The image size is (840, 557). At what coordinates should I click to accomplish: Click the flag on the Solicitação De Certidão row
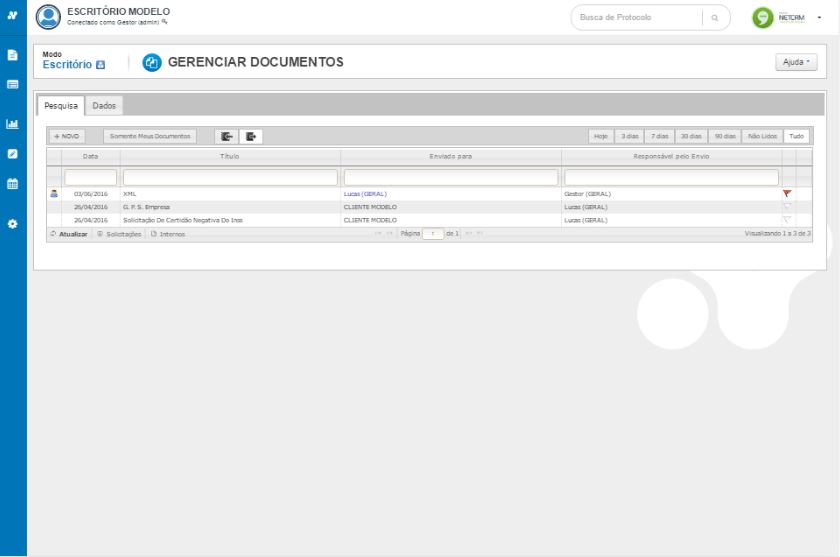pyautogui.click(x=786, y=220)
